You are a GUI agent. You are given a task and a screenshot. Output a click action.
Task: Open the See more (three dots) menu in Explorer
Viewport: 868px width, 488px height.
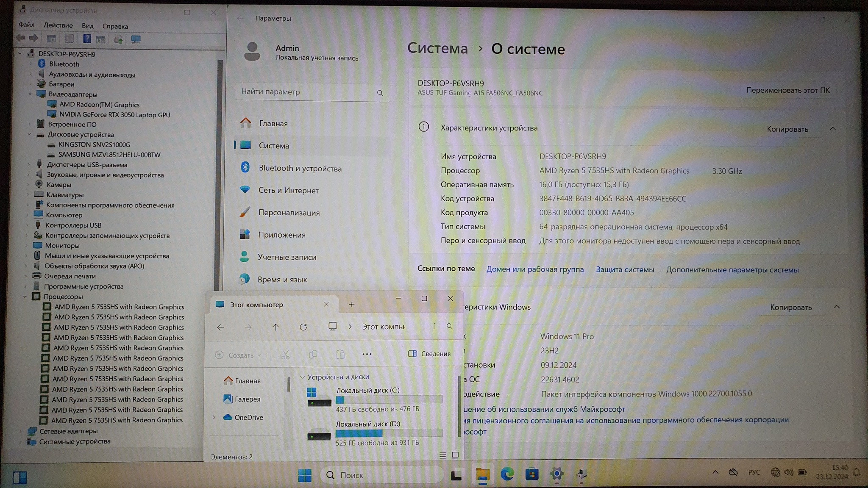367,354
